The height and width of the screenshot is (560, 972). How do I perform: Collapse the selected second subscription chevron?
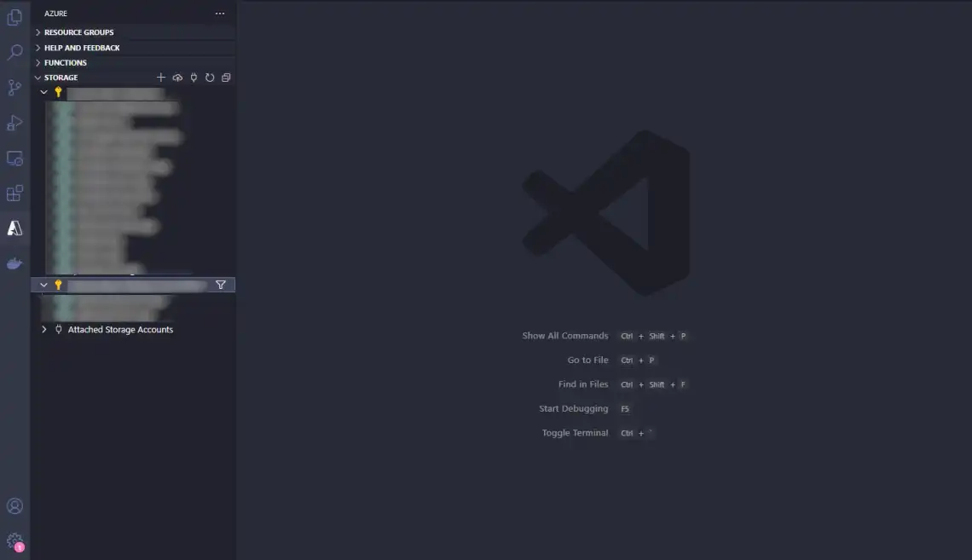pos(44,285)
